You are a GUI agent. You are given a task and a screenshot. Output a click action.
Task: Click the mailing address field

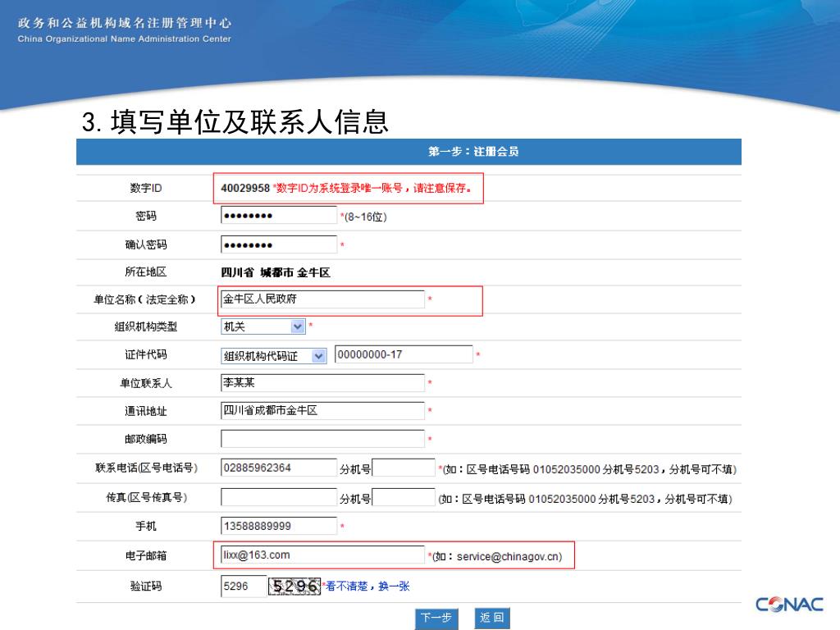[x=322, y=410]
